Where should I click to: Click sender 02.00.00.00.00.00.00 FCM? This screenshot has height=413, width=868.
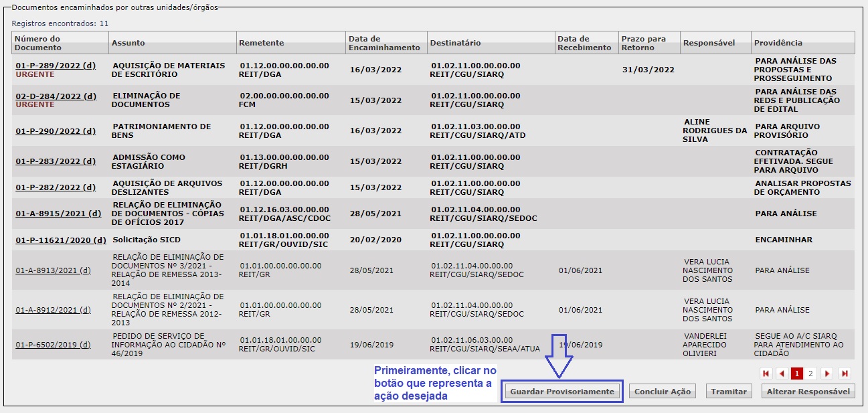284,100
